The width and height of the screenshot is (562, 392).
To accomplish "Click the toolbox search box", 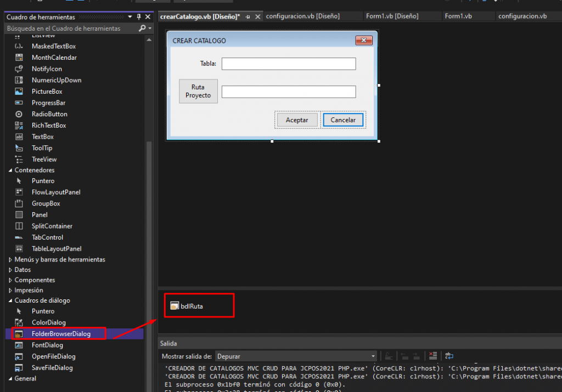I will pyautogui.click(x=71, y=27).
